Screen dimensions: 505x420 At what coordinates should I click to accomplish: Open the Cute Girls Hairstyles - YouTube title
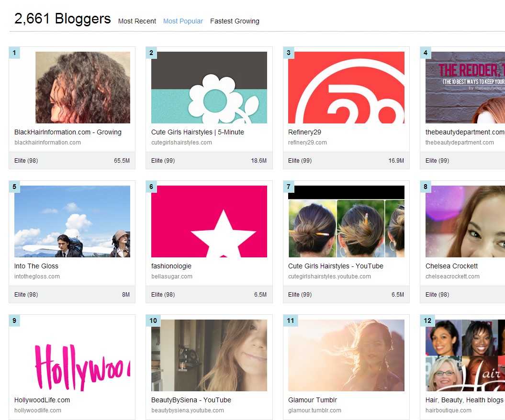336,266
